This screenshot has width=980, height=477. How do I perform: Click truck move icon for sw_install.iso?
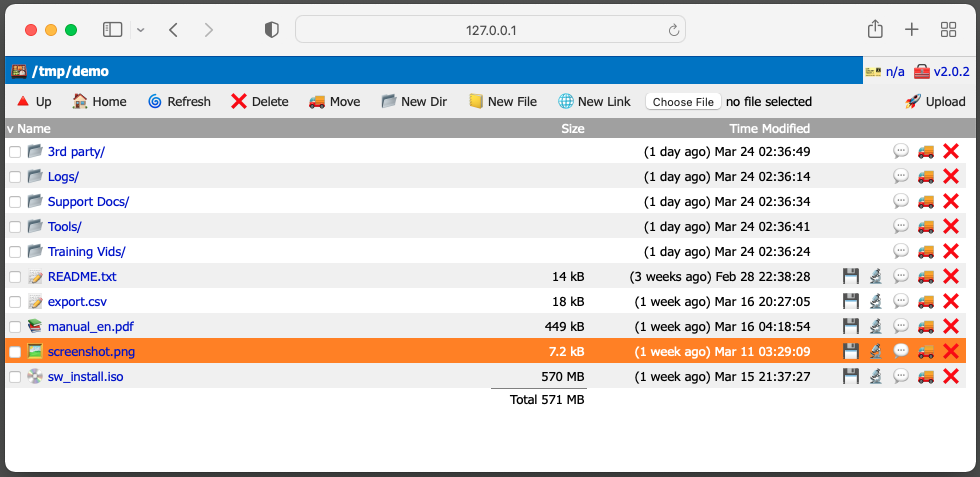point(926,376)
